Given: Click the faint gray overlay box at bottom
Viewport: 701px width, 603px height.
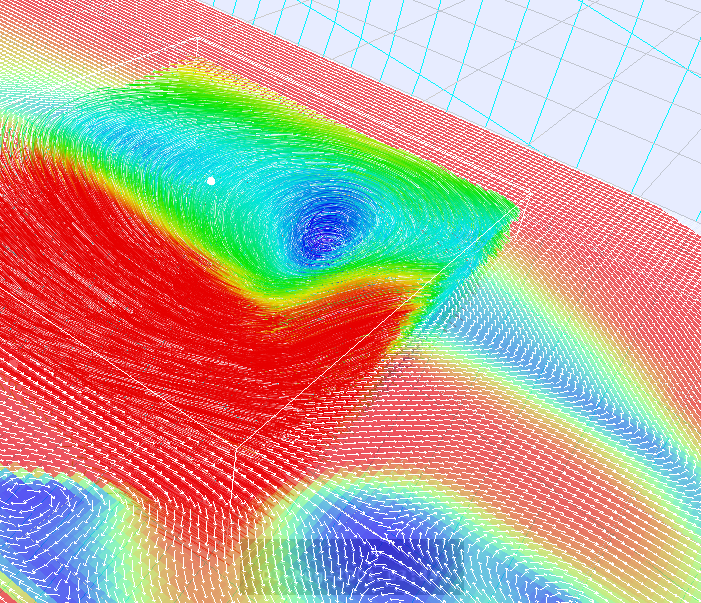Looking at the screenshot, I should pos(352,567).
